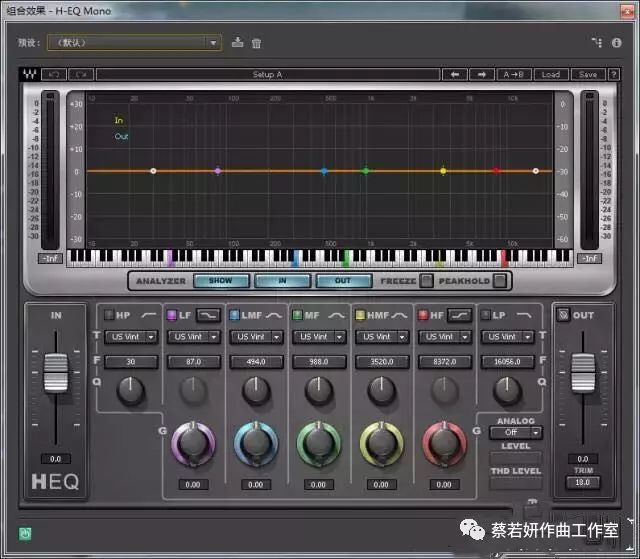Open routing icon at top right

point(597,42)
